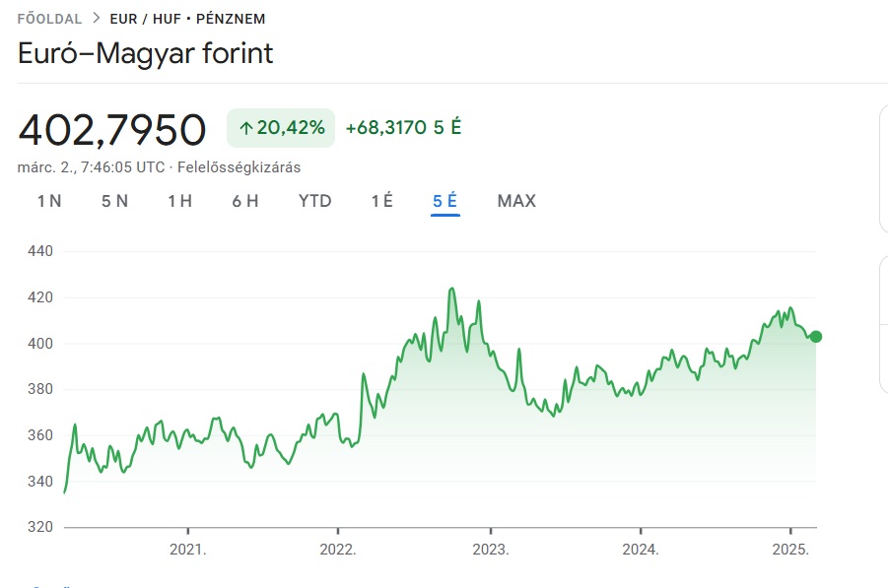Click the 2023. x-axis label

point(491,549)
